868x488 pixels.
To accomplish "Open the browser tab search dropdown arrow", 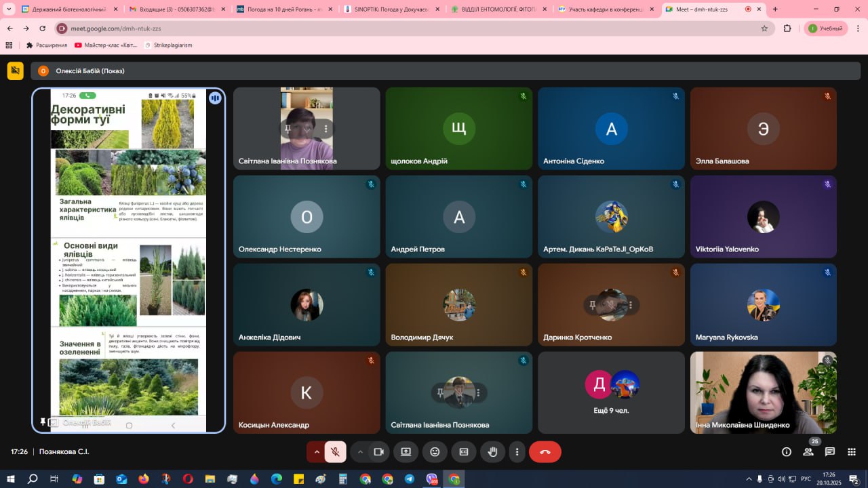I will coord(9,9).
